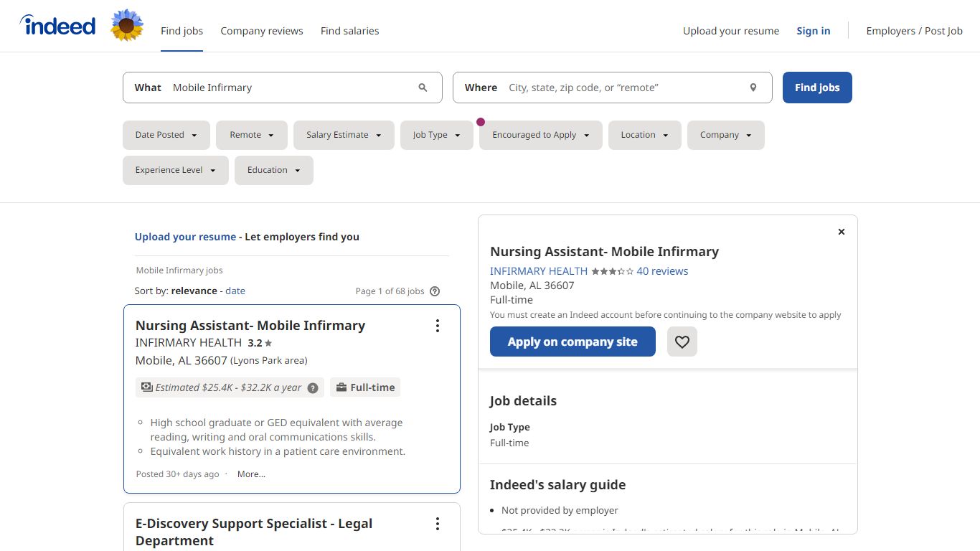Click the blue Find jobs button

click(x=817, y=88)
